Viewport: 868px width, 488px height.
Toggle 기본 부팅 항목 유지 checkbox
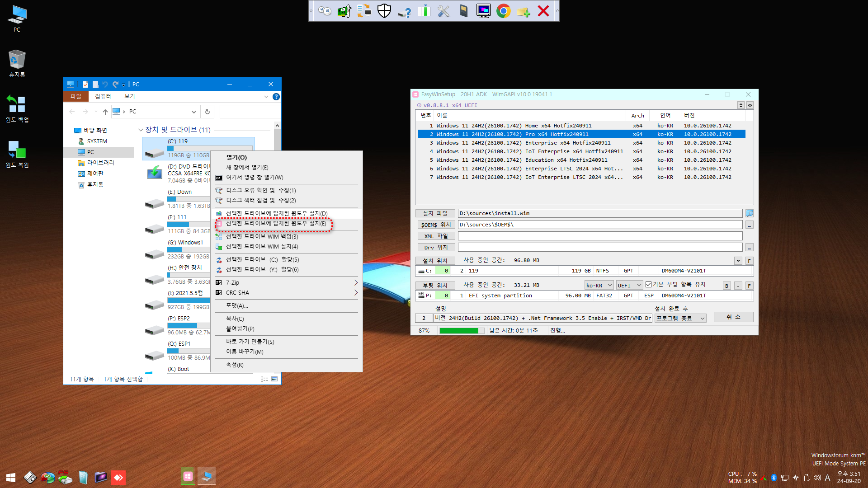pos(648,285)
